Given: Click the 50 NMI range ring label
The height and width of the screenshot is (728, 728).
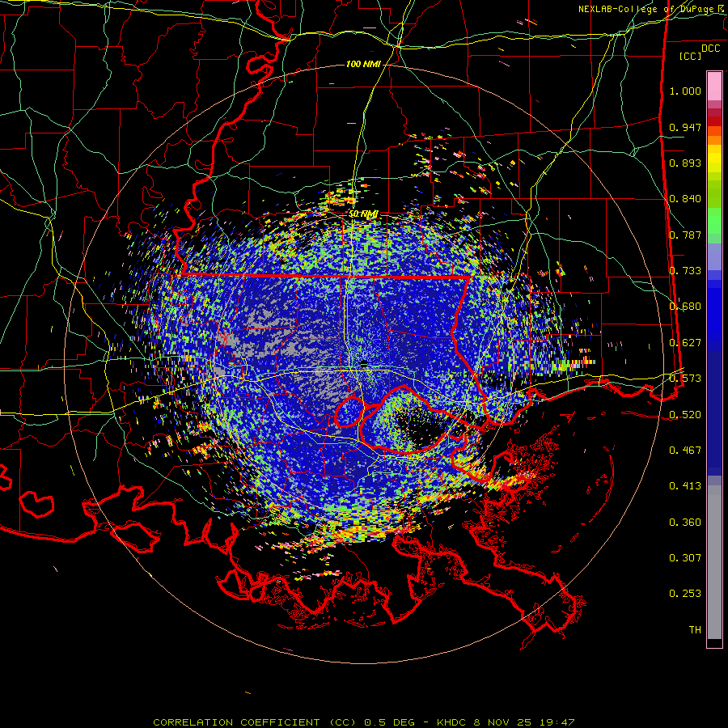Looking at the screenshot, I should point(363,214).
